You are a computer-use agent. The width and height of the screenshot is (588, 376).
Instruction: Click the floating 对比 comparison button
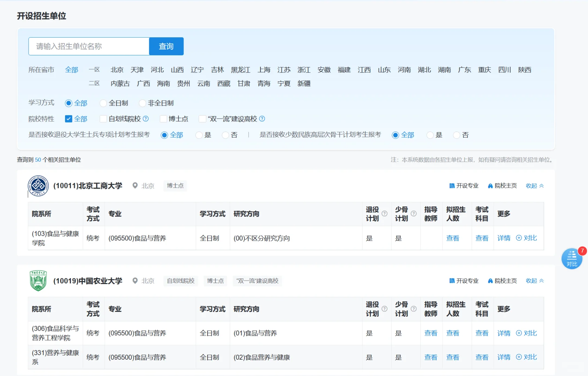click(572, 258)
